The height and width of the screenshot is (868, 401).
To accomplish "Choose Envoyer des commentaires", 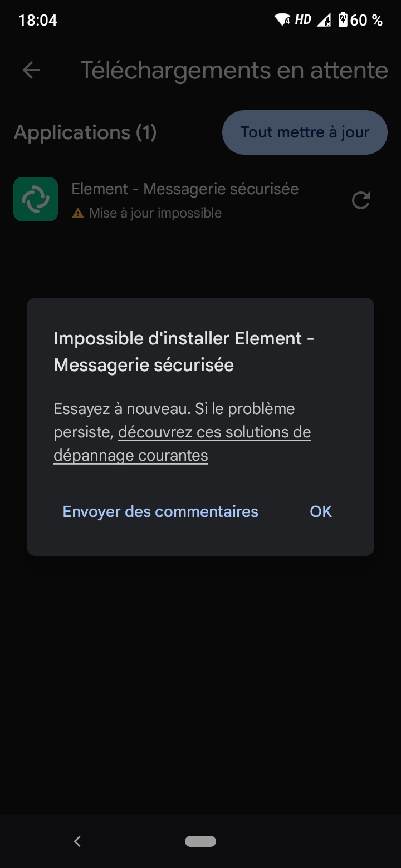I will pos(160,511).
